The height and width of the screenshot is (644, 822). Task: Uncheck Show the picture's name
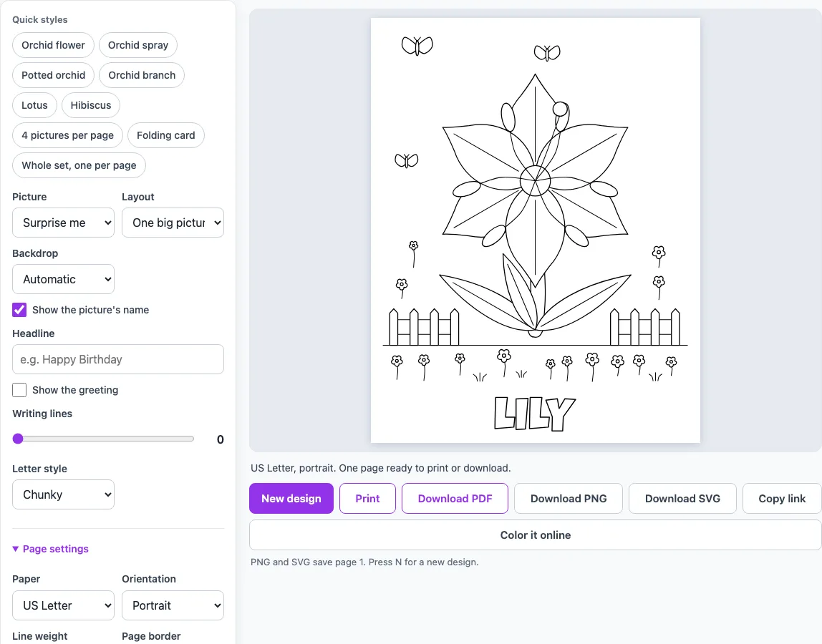(19, 310)
